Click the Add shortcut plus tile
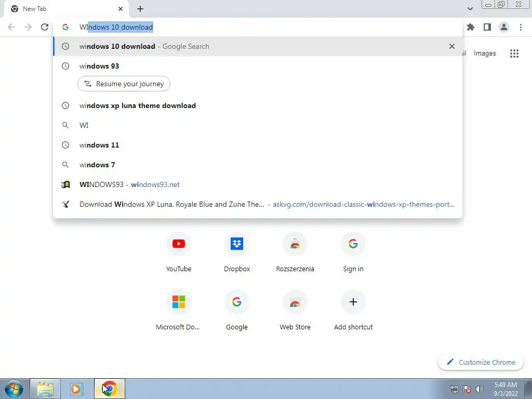532x399 pixels. 353,311
